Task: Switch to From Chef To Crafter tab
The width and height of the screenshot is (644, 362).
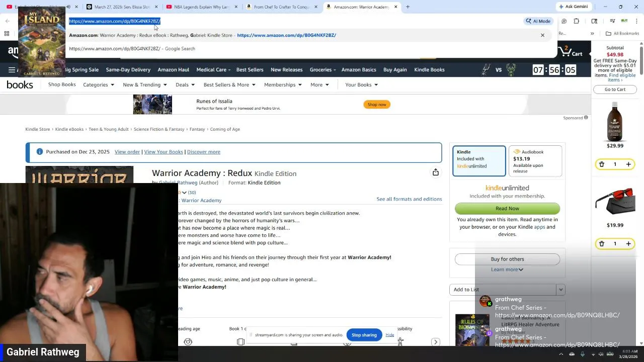Action: [x=281, y=7]
